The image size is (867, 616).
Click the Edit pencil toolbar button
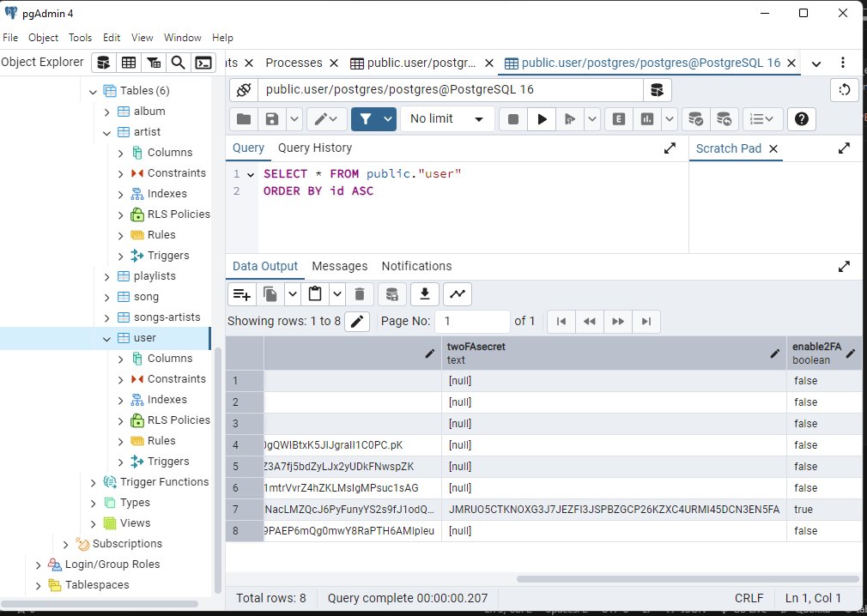tap(326, 118)
